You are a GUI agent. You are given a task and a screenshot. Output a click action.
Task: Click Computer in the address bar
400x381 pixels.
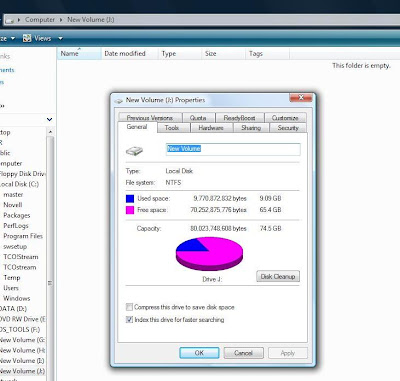(x=40, y=20)
